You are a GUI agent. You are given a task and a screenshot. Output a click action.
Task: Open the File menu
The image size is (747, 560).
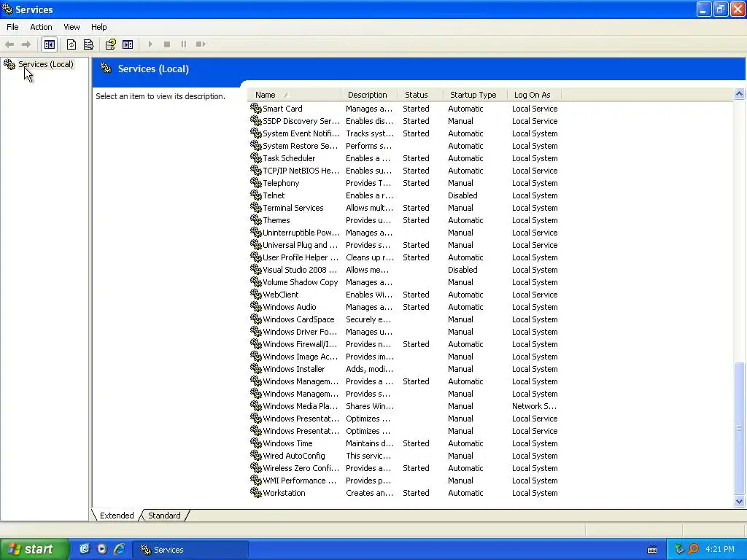(12, 27)
